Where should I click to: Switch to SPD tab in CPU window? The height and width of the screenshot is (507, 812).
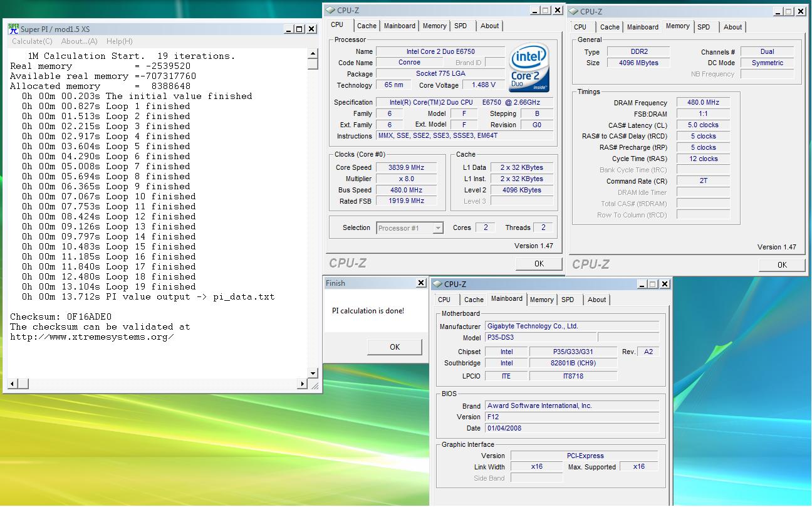(x=461, y=26)
